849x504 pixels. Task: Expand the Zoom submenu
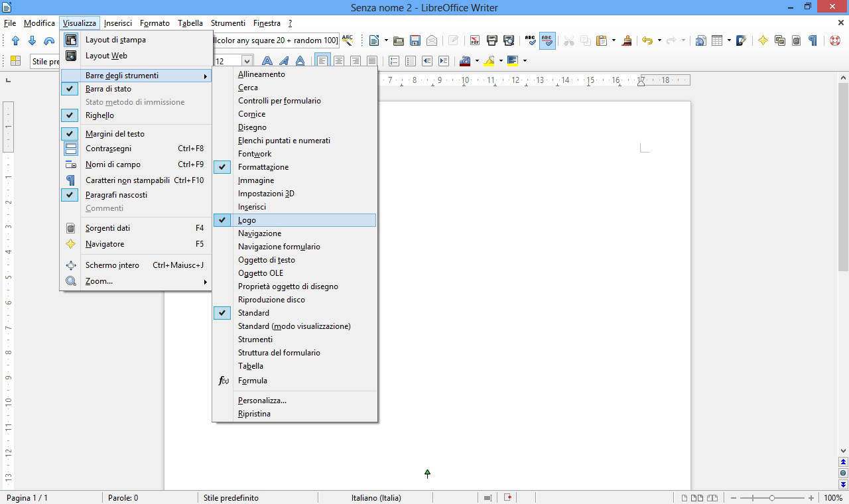(x=99, y=281)
